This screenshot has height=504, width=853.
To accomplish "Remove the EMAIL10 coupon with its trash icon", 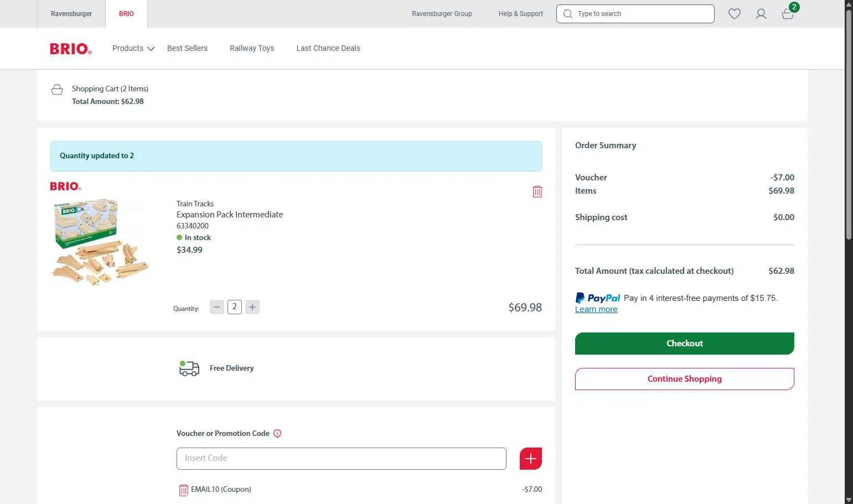I will click(184, 490).
